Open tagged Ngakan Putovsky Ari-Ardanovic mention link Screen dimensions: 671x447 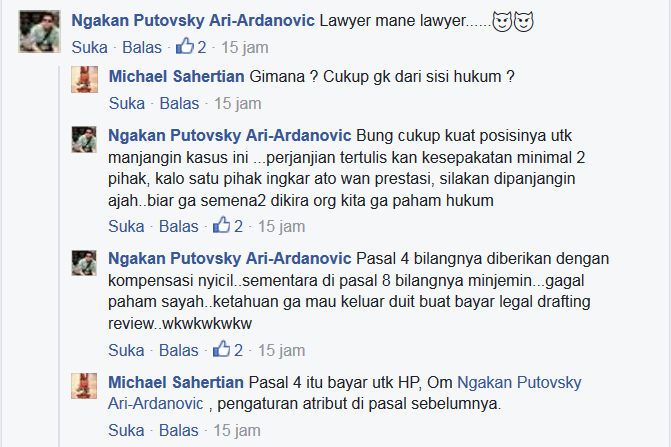click(344, 393)
